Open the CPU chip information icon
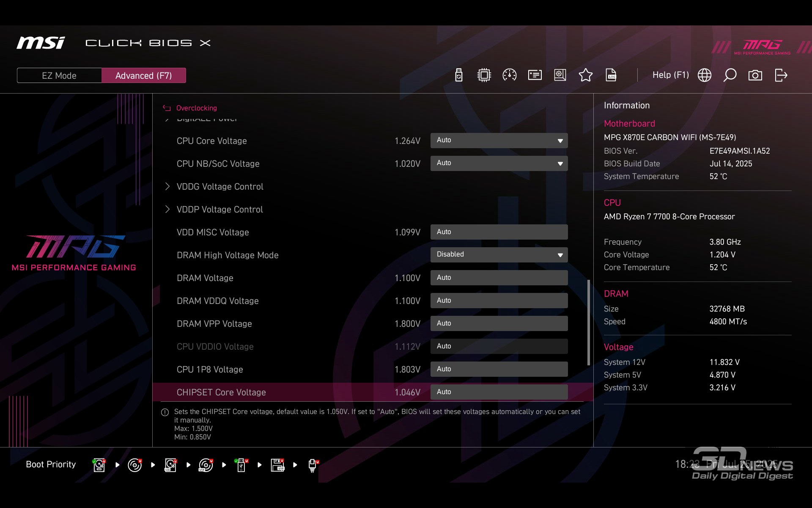The image size is (812, 508). [484, 75]
